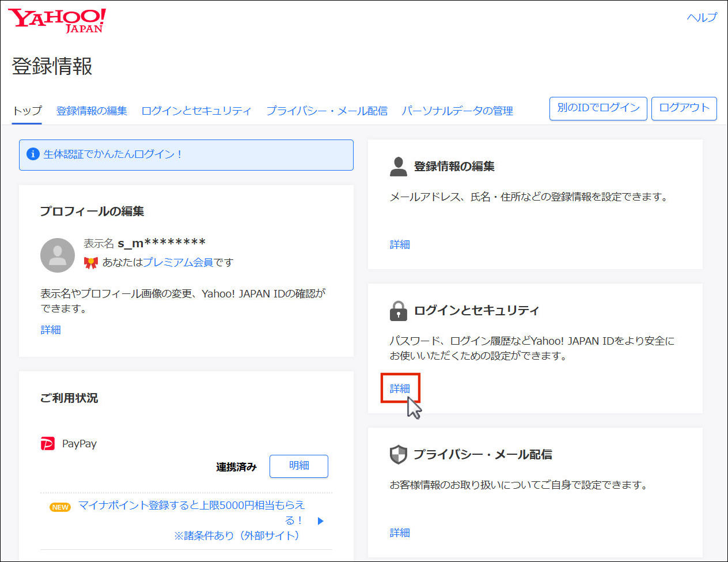Open the ヘルプ link
This screenshot has height=562, width=728.
pyautogui.click(x=702, y=17)
